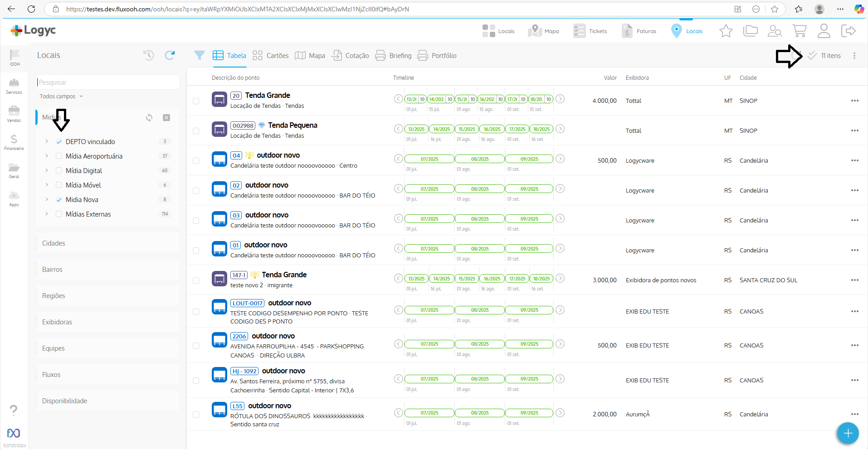Viewport: 868px width, 449px height.
Task: Check the Mídia Digital filter checkbox
Action: click(x=59, y=171)
